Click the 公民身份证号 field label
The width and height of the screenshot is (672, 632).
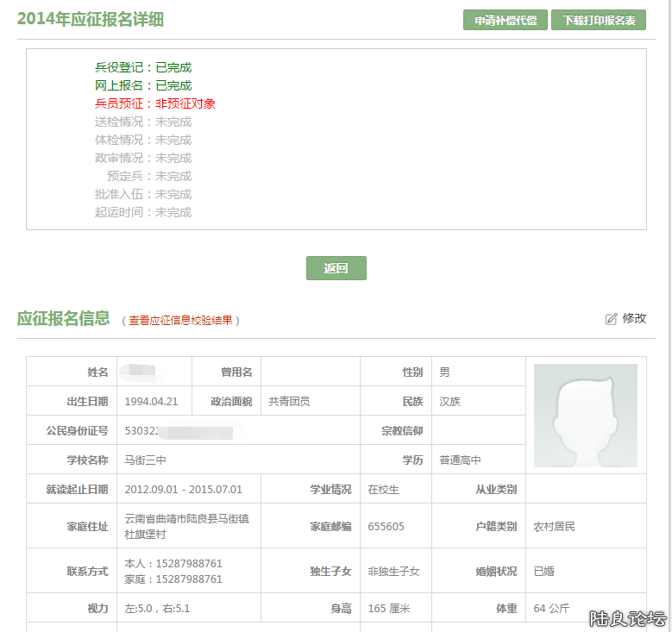pyautogui.click(x=77, y=430)
